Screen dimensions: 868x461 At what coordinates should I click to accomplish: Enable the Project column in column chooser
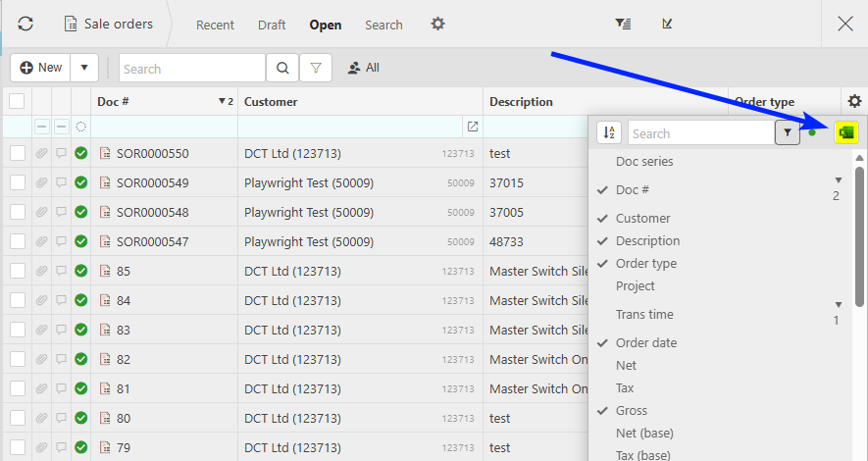tap(635, 285)
